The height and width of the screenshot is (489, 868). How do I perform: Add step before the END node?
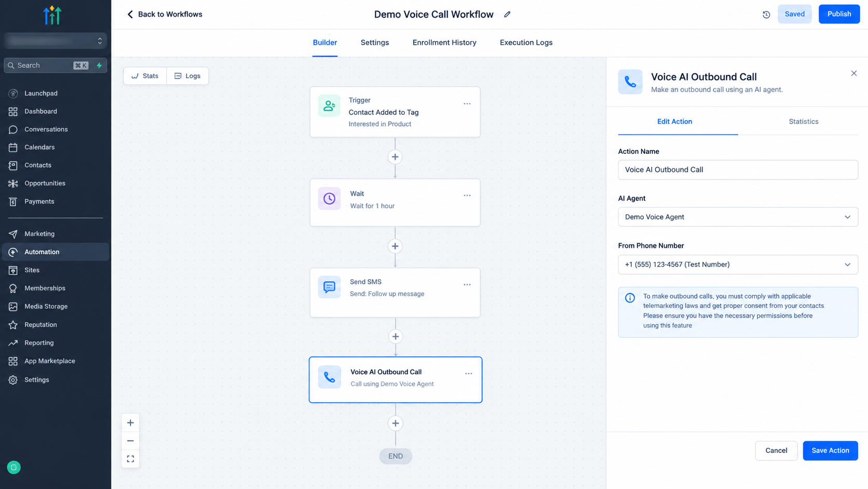pyautogui.click(x=396, y=424)
